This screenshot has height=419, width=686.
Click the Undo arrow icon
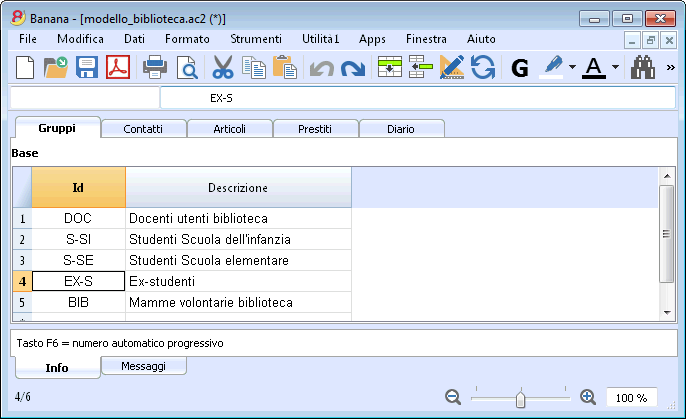[322, 69]
